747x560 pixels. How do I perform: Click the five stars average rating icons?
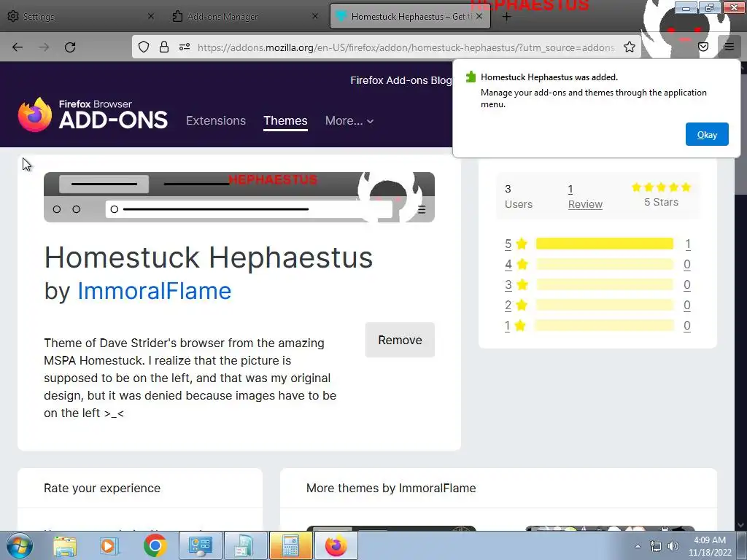[661, 187]
